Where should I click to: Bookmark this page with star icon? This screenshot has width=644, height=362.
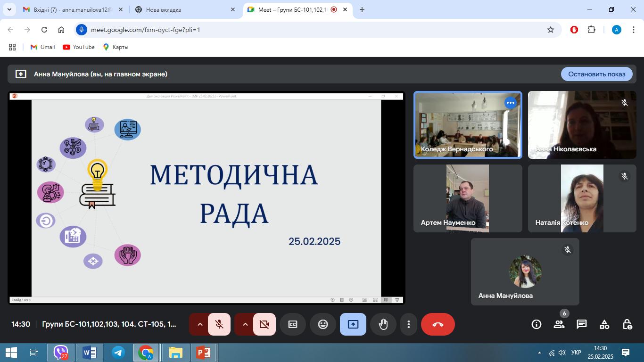coord(551,30)
